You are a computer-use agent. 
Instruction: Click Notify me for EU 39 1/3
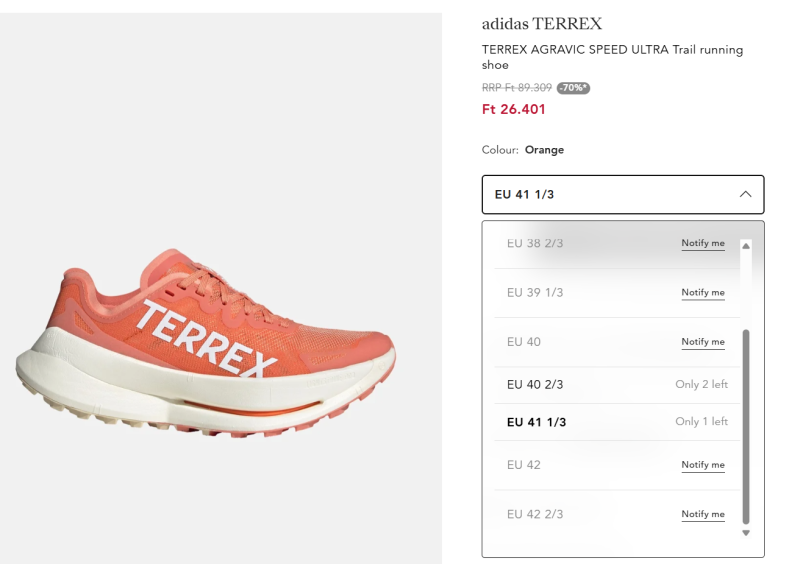(703, 293)
